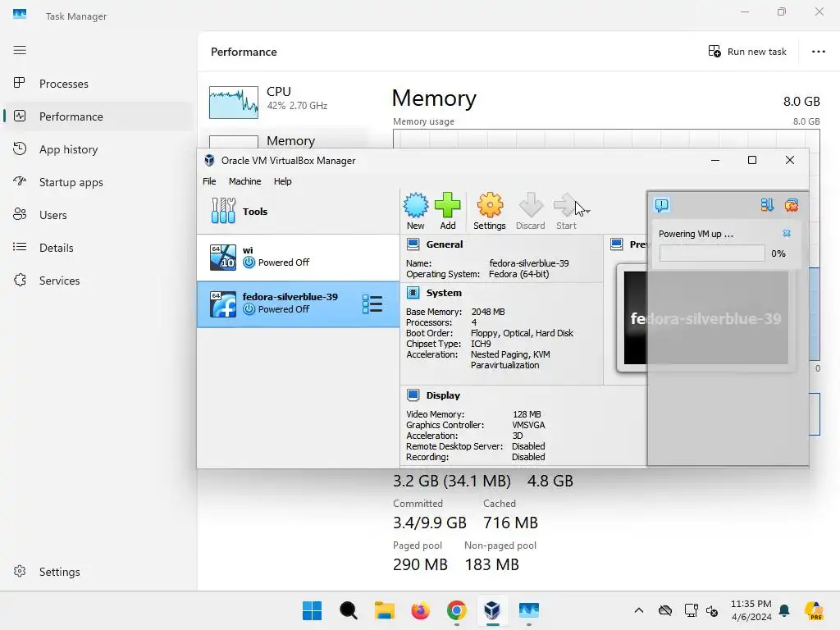Select the CPU performance graph thumbnail

234,103
